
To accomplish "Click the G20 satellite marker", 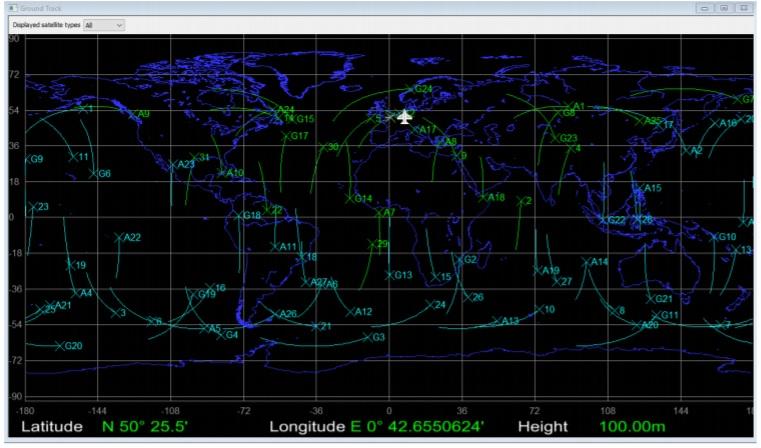I will (x=59, y=345).
